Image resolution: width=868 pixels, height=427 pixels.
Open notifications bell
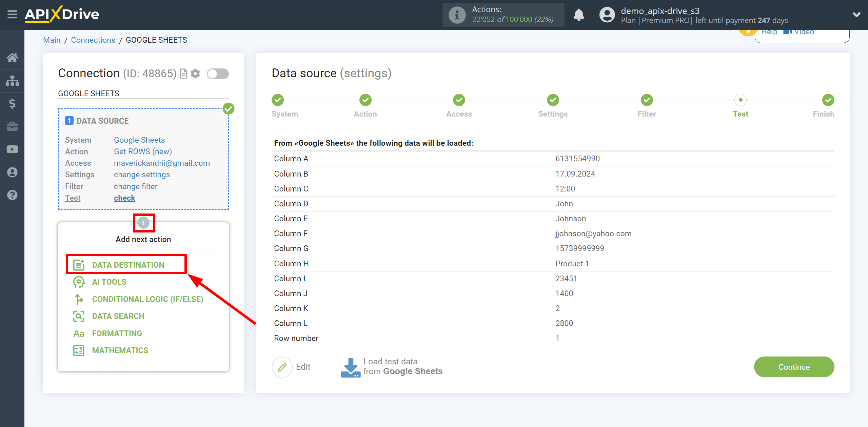pyautogui.click(x=579, y=15)
